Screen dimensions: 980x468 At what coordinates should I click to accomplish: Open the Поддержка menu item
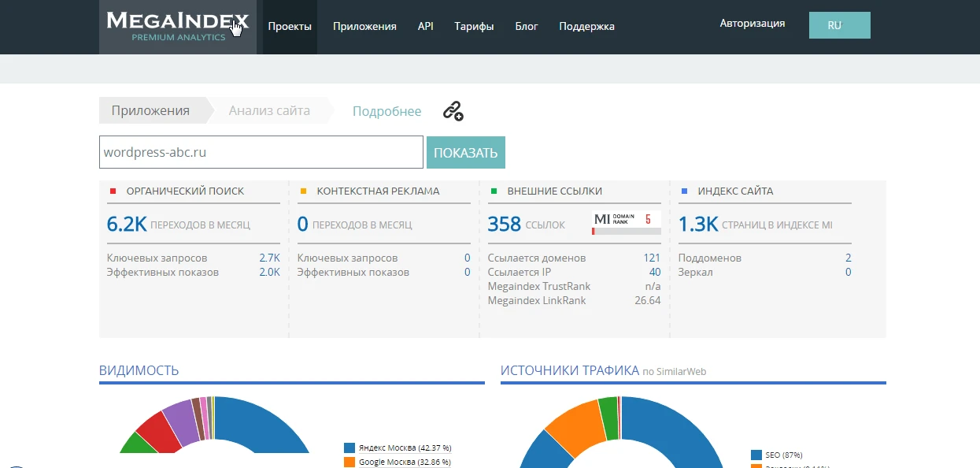(586, 26)
